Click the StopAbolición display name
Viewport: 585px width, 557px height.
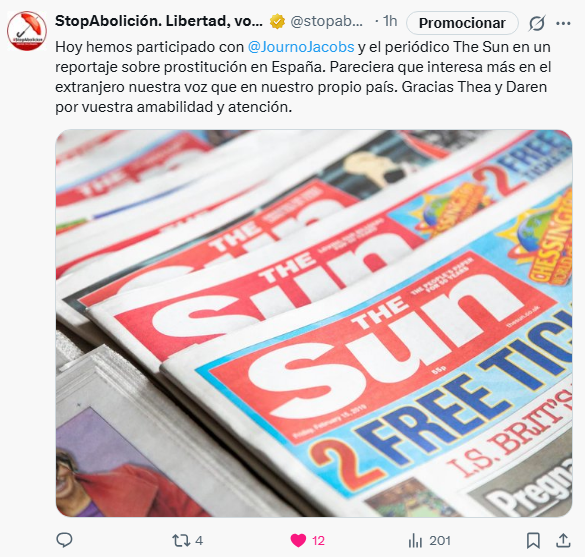(159, 22)
